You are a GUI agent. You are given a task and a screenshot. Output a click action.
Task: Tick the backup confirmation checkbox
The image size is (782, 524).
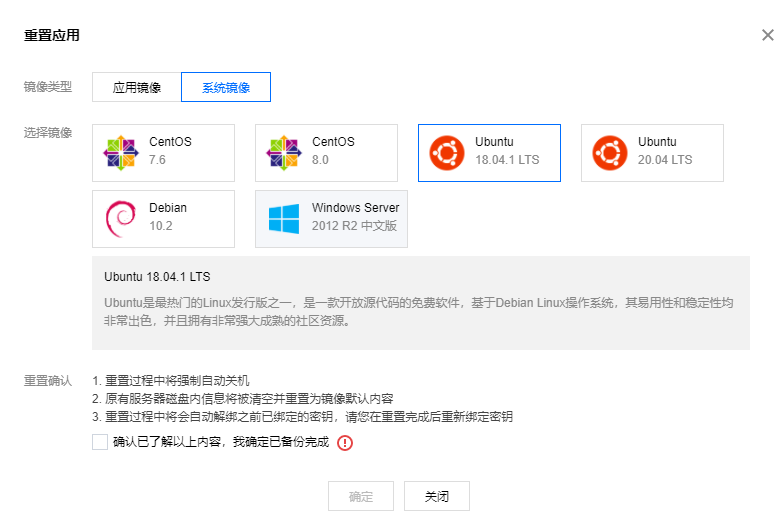click(100, 442)
